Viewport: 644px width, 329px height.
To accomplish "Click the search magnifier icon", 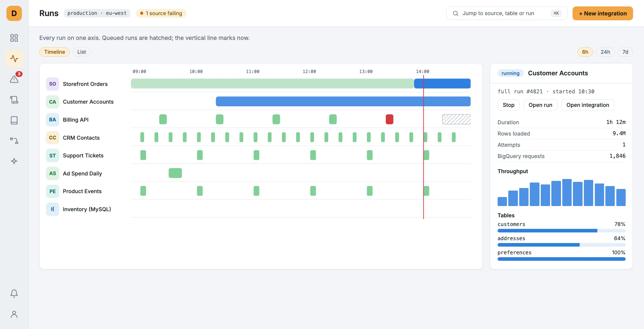I will coord(455,14).
